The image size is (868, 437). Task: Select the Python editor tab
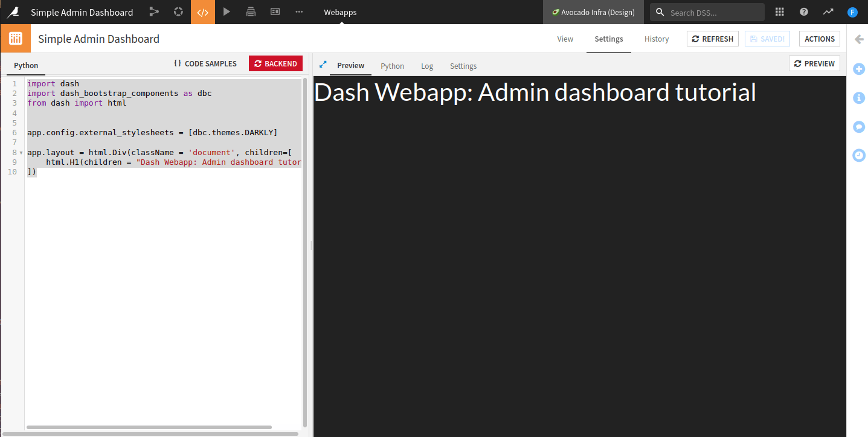pyautogui.click(x=26, y=66)
